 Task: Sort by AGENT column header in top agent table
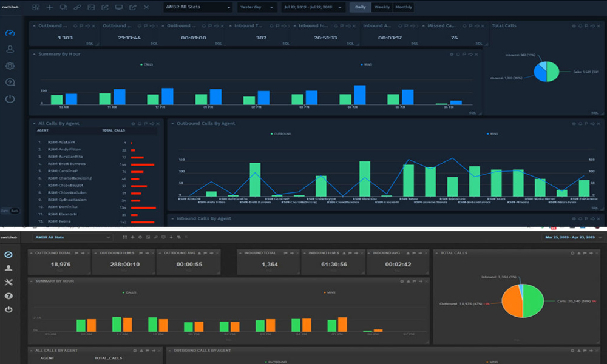pyautogui.click(x=42, y=131)
